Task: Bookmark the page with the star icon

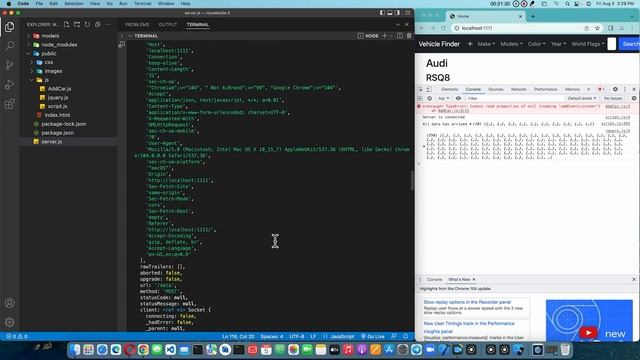Action: (x=597, y=28)
